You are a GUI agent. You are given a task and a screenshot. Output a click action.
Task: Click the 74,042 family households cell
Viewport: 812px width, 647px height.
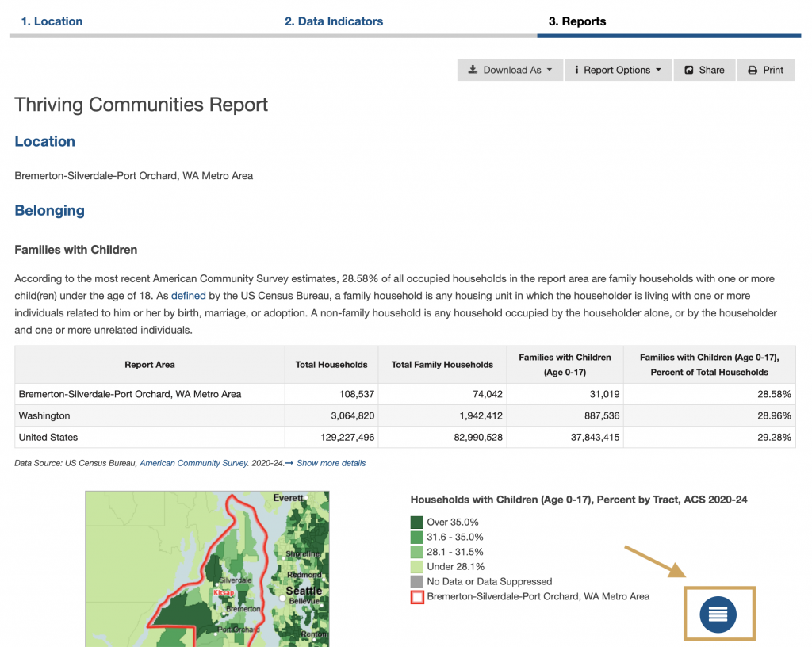coord(442,394)
